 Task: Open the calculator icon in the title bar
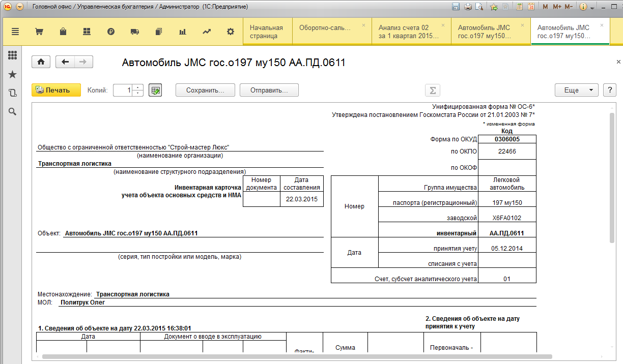coord(519,7)
